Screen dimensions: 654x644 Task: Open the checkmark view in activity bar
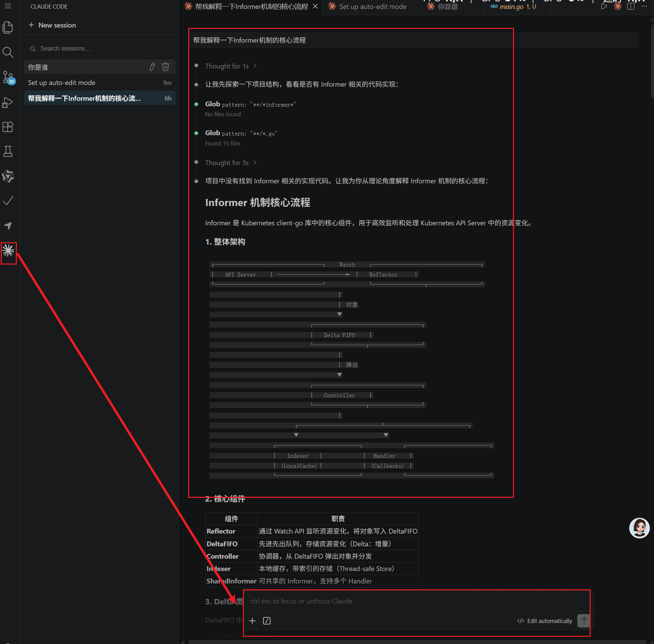click(x=8, y=201)
